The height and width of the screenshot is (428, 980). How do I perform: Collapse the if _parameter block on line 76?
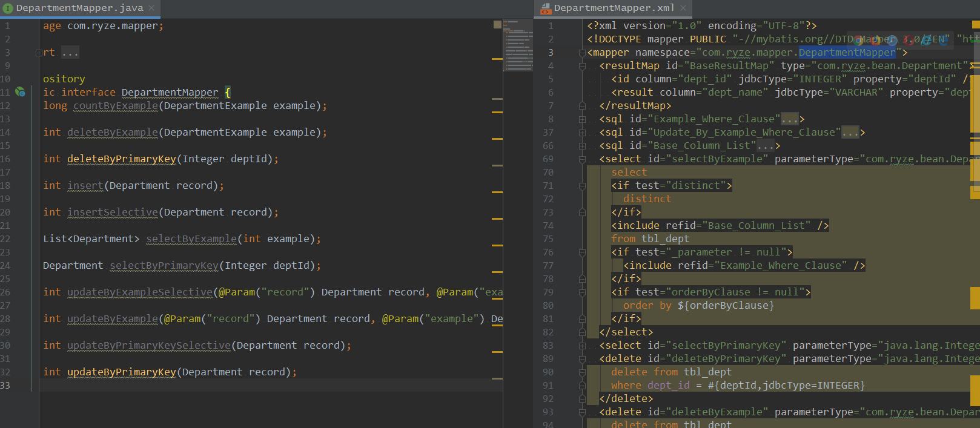[582, 252]
